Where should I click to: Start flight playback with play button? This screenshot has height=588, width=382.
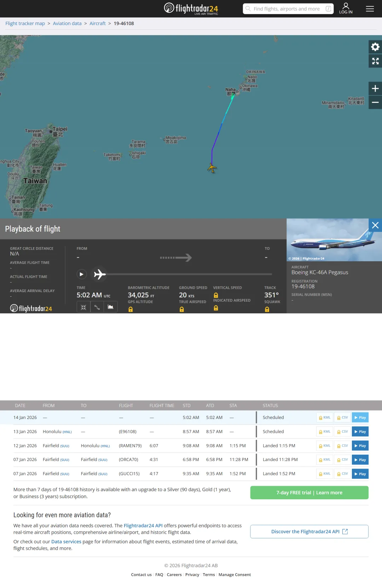(x=81, y=274)
